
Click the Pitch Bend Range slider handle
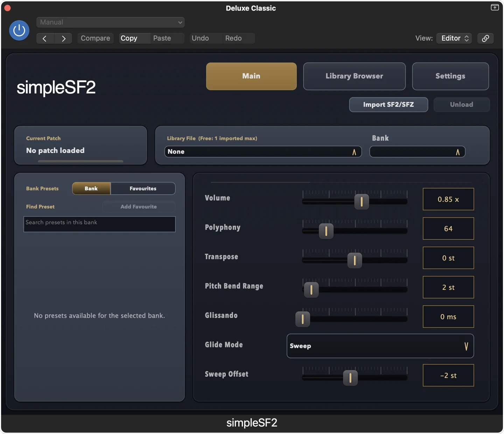pyautogui.click(x=311, y=290)
